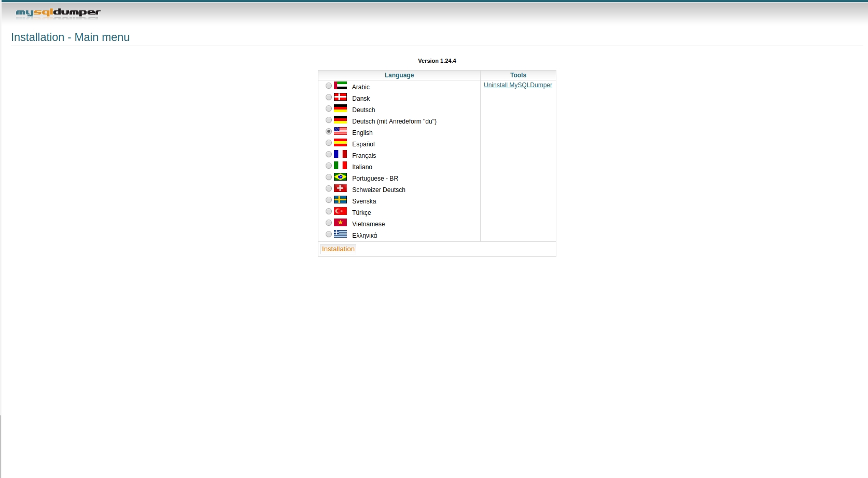Select the Dansk radio button
The width and height of the screenshot is (868, 478).
(329, 97)
